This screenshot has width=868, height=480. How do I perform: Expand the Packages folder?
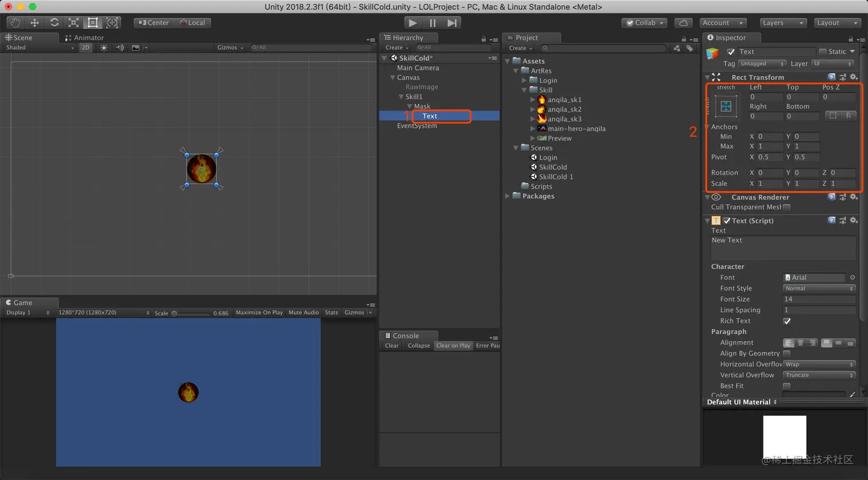point(507,196)
